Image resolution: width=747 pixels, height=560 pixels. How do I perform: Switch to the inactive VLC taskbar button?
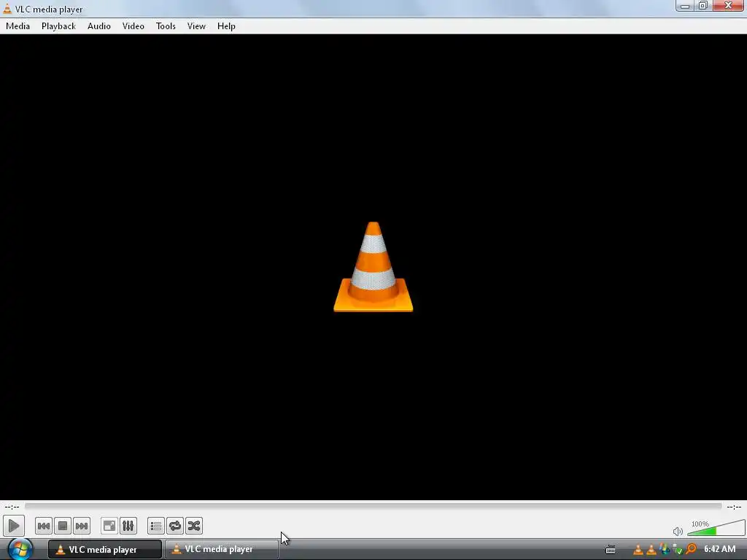coord(222,550)
